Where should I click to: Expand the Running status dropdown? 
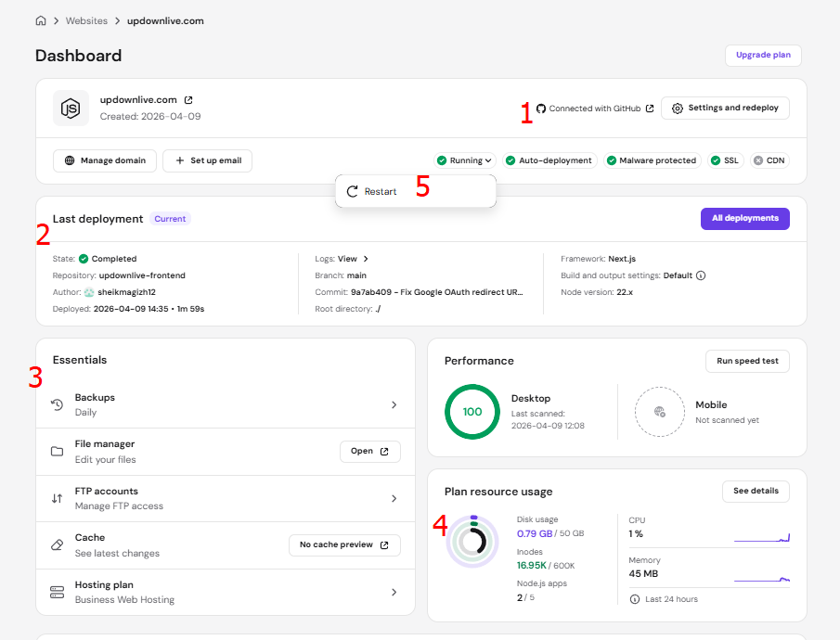click(464, 160)
